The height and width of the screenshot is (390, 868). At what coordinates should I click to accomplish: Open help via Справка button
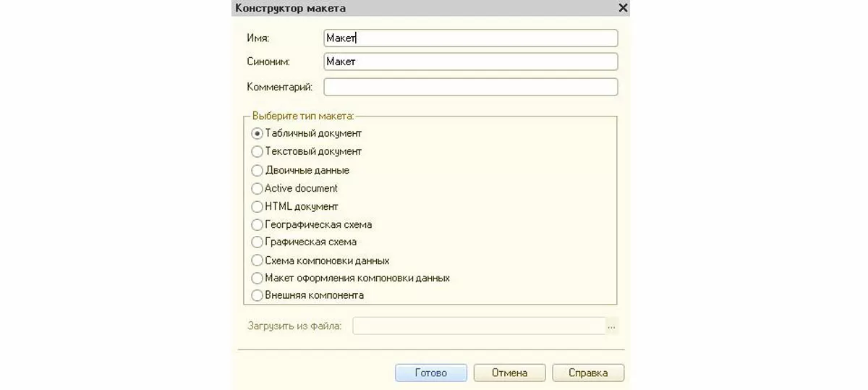pyautogui.click(x=587, y=373)
